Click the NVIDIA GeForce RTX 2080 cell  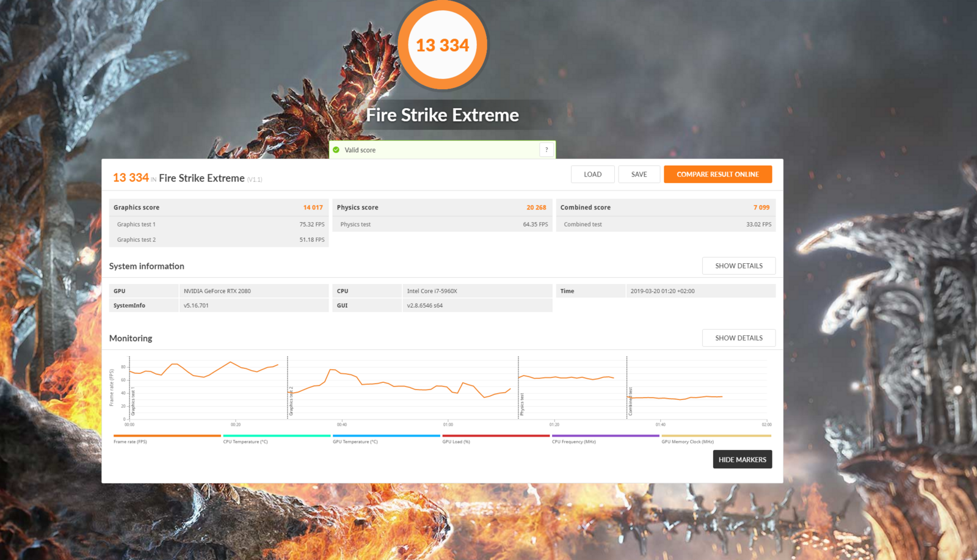click(254, 291)
